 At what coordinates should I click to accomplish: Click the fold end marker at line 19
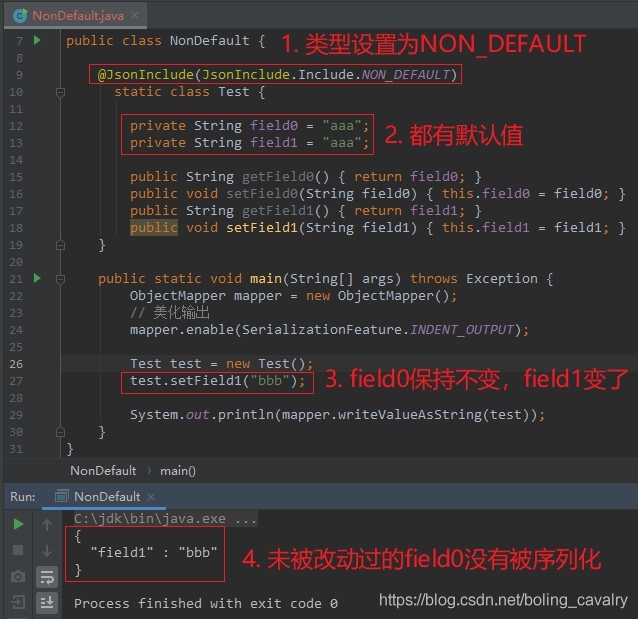[x=60, y=245]
